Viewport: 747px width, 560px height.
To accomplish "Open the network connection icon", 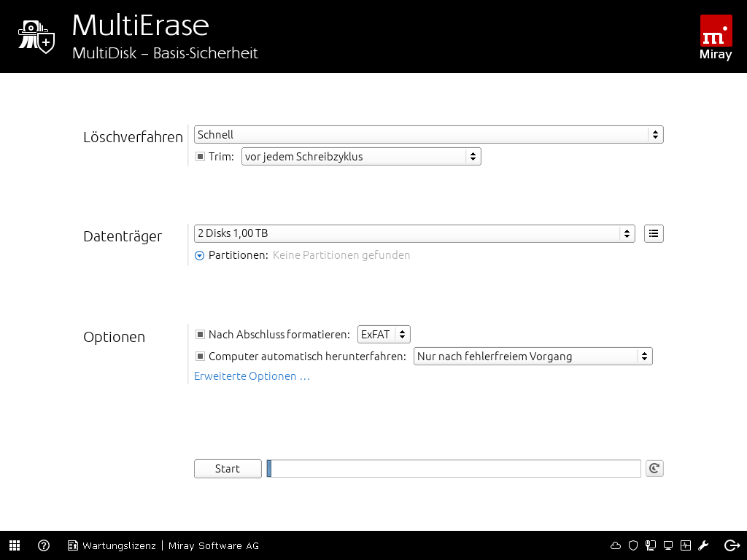I will 651,545.
